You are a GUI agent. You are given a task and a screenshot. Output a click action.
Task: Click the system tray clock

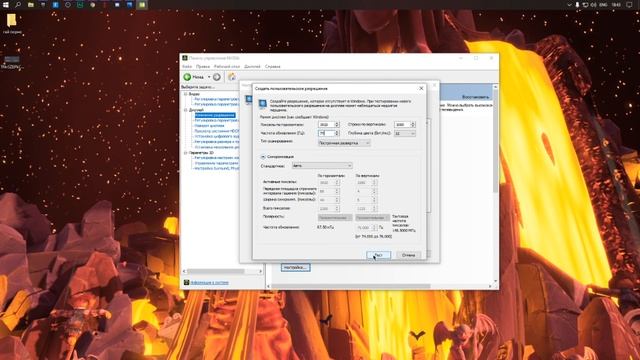click(x=616, y=4)
